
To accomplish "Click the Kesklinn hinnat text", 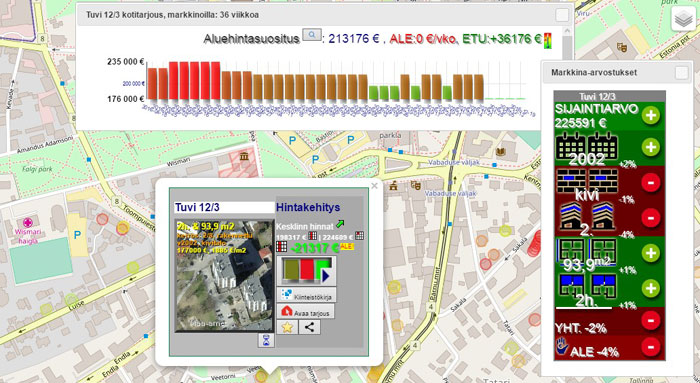I will 305,227.
